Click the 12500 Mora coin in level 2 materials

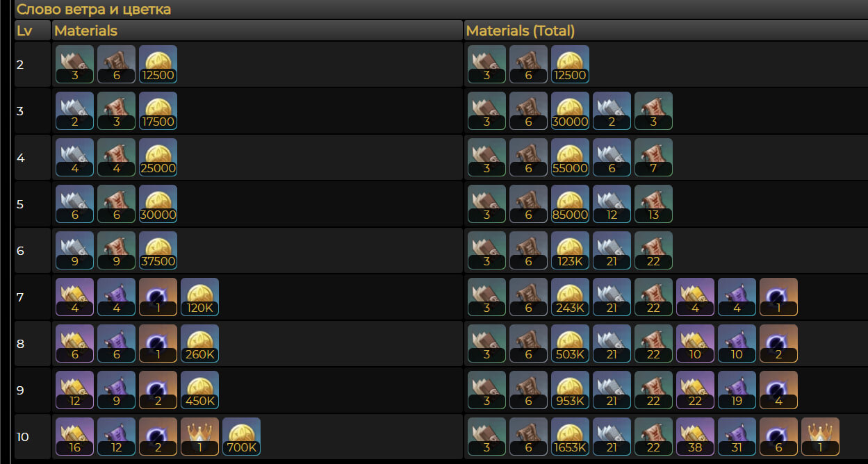click(x=158, y=65)
